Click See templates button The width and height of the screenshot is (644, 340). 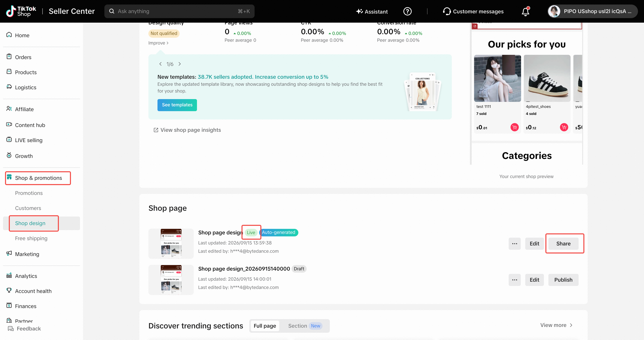[x=177, y=105]
